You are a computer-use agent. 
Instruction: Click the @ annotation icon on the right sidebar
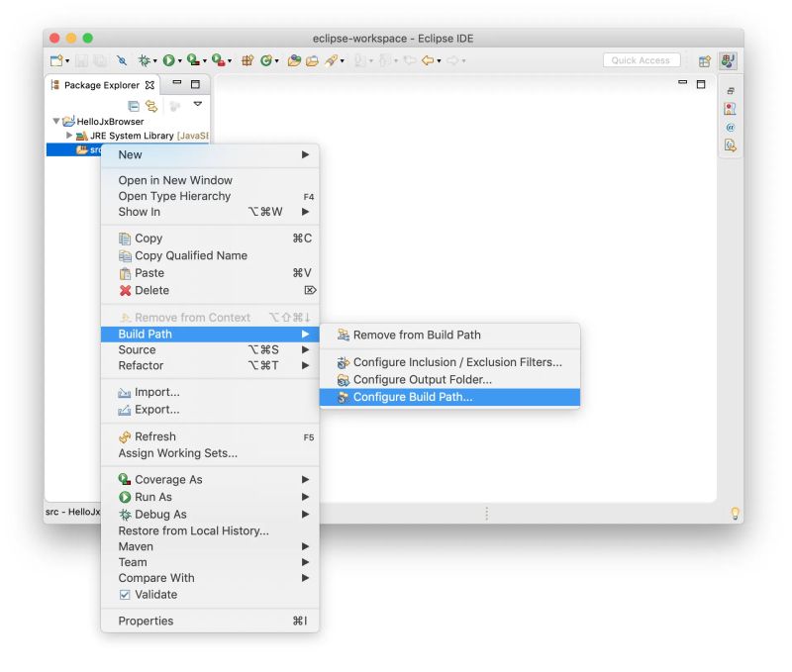coord(731,128)
